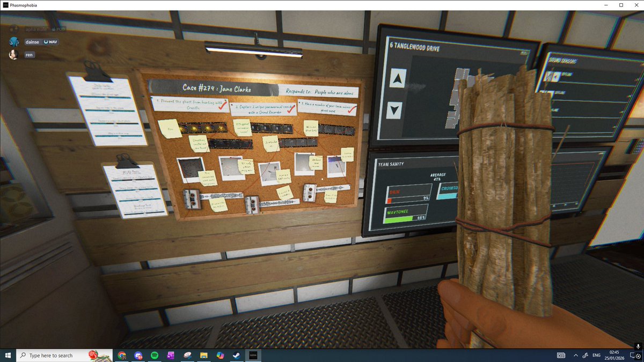Click the ghost event objective red checkmark
Image resolution: width=644 pixels, height=362 pixels.
(352, 110)
